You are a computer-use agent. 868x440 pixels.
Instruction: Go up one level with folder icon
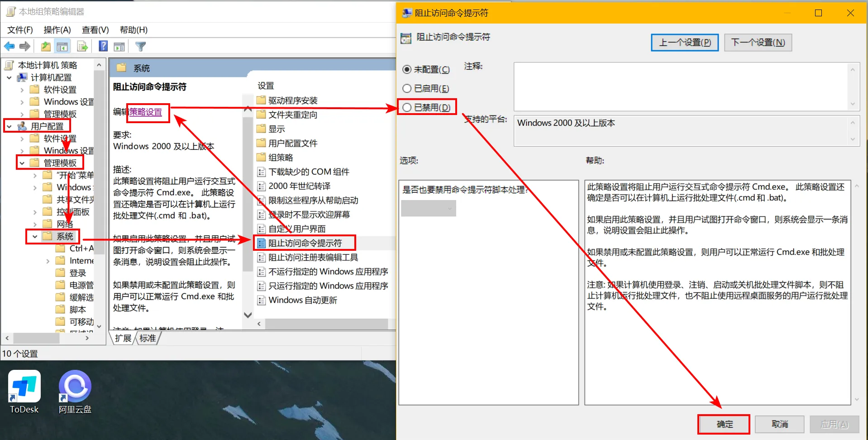(x=46, y=46)
